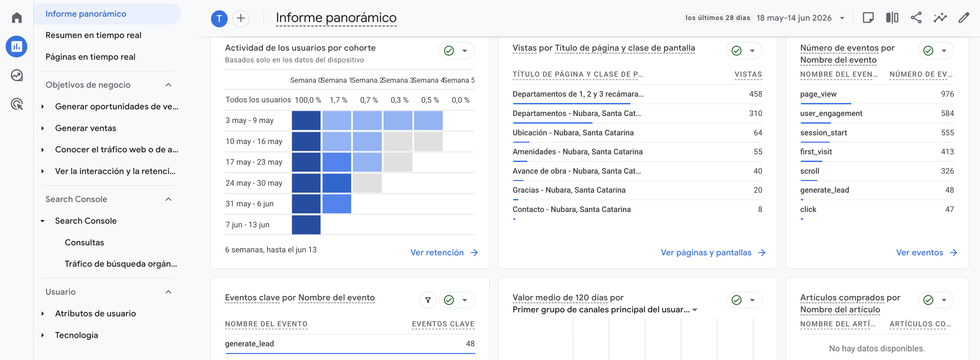Customize report with the pencil icon
The image size is (980, 360).
964,18
